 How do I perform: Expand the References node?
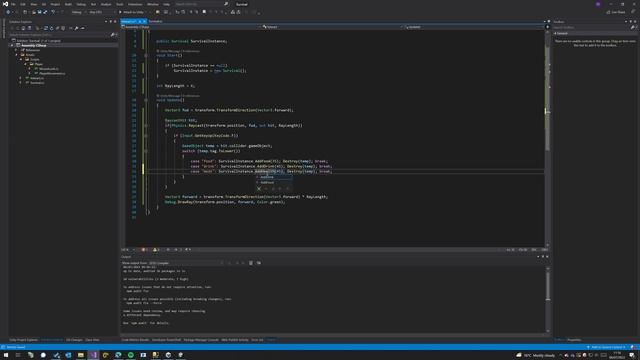pyautogui.click(x=16, y=50)
